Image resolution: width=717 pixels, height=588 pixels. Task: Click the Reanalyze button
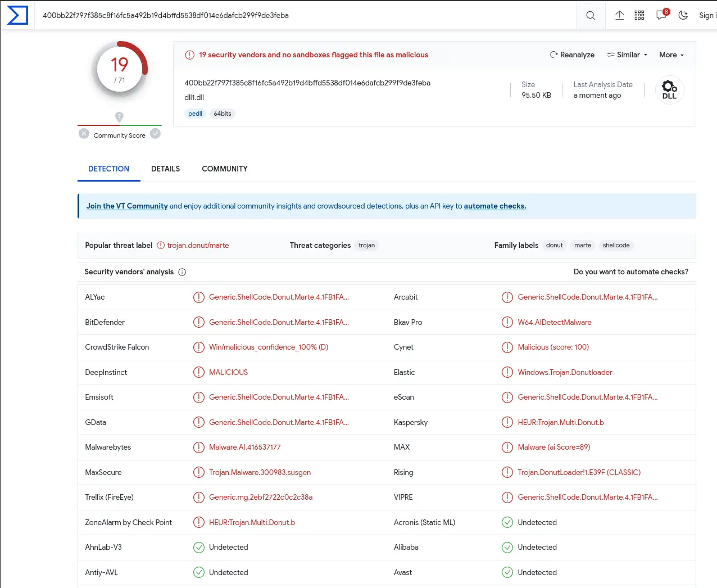point(572,55)
